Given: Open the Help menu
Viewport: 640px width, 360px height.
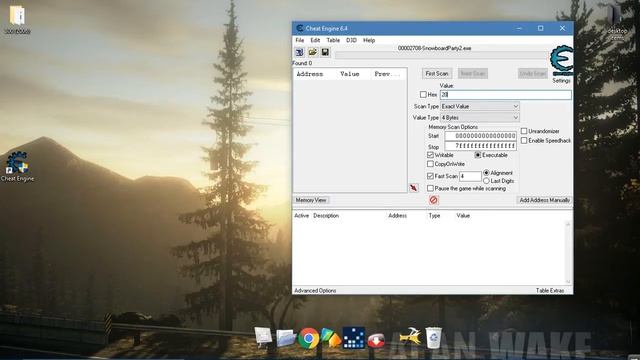Looking at the screenshot, I should pyautogui.click(x=369, y=40).
